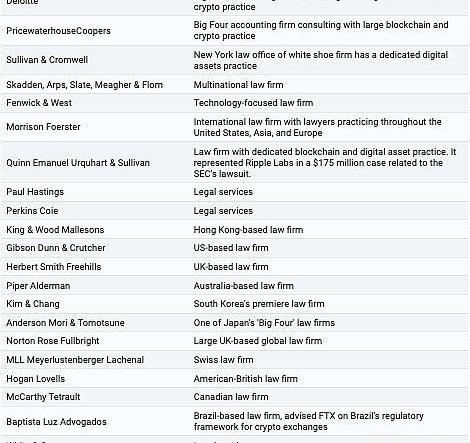Select Gibson Dunn & Crutcher
The width and height of the screenshot is (470, 443).
pos(56,248)
